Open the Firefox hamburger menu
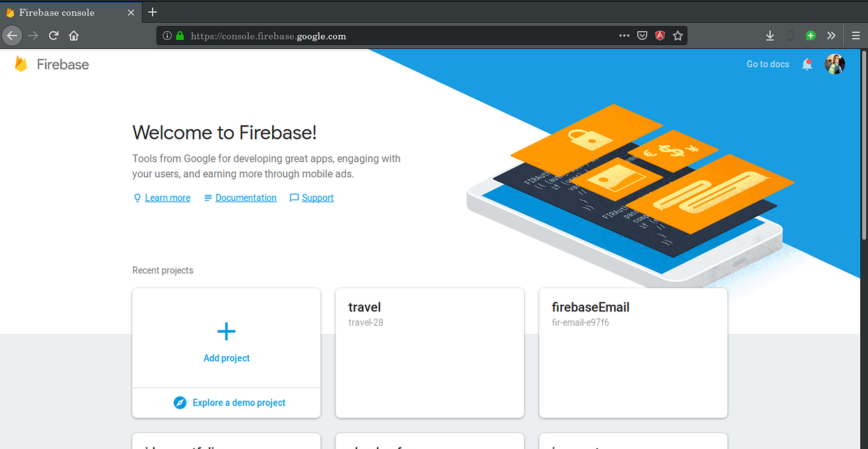The image size is (868, 449). (x=855, y=35)
